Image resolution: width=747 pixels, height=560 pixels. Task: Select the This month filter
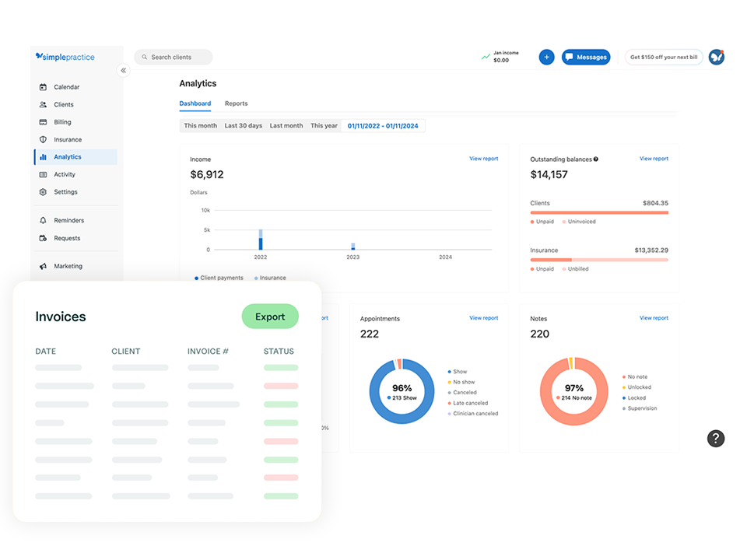pyautogui.click(x=201, y=126)
